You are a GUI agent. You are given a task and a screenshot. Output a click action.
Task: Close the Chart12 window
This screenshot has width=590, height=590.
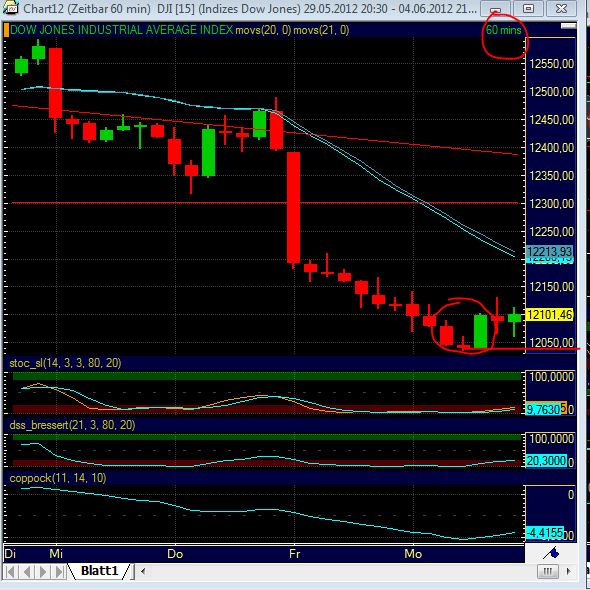[x=561, y=8]
